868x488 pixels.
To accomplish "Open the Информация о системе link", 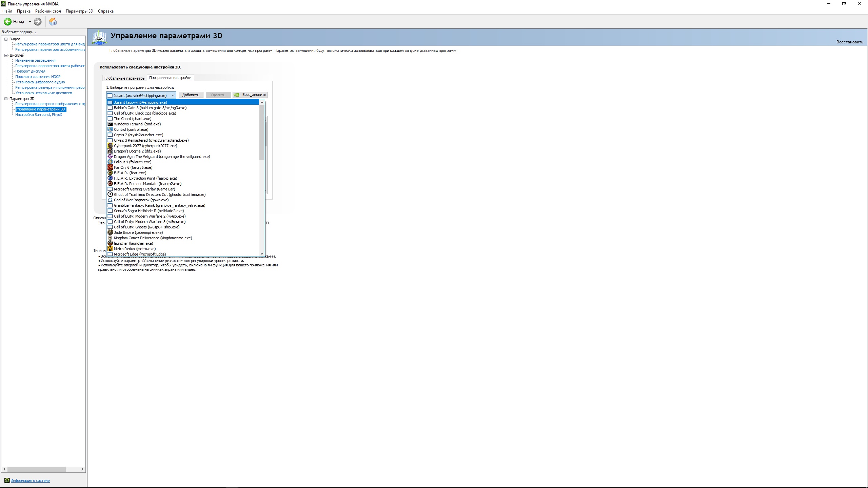I will [x=30, y=481].
